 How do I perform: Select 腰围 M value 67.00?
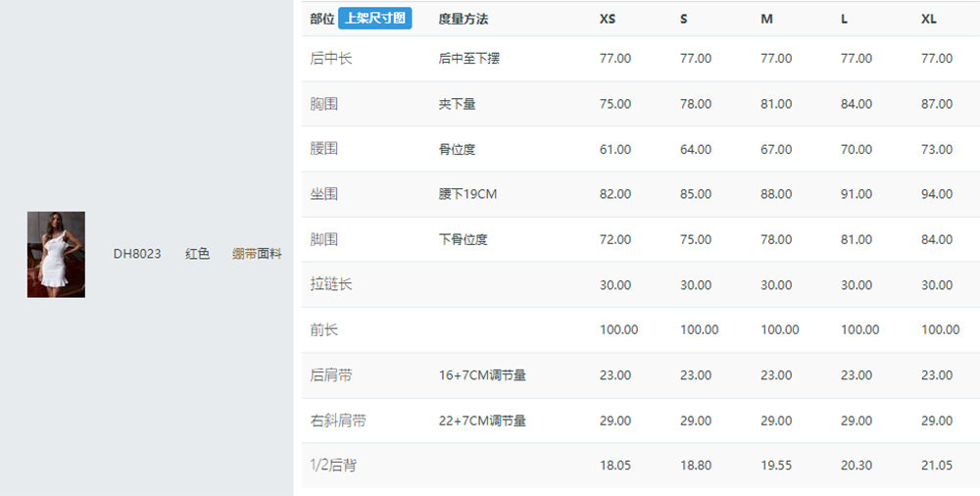776,150
